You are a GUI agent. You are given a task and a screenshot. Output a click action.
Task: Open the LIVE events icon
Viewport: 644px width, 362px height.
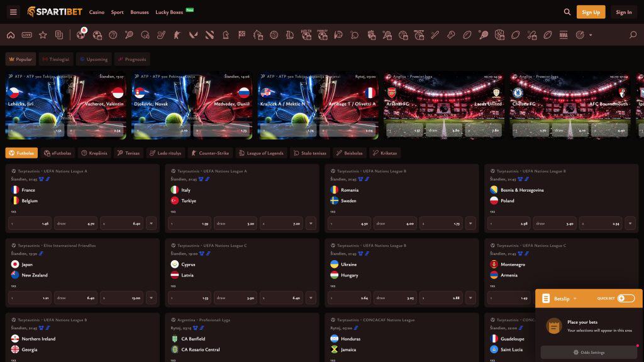[x=26, y=35]
